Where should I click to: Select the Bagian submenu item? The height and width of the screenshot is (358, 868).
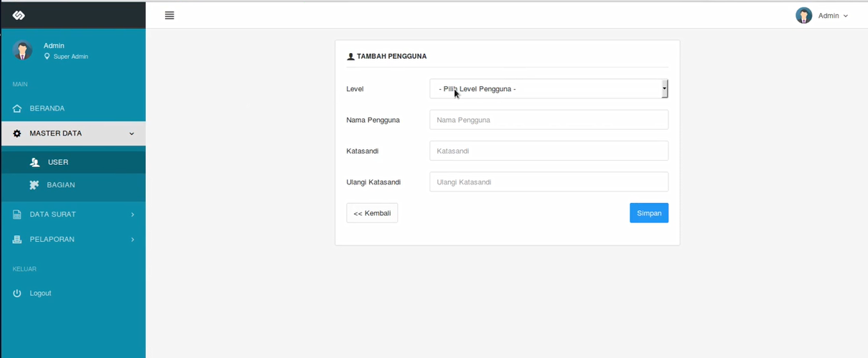coord(61,185)
